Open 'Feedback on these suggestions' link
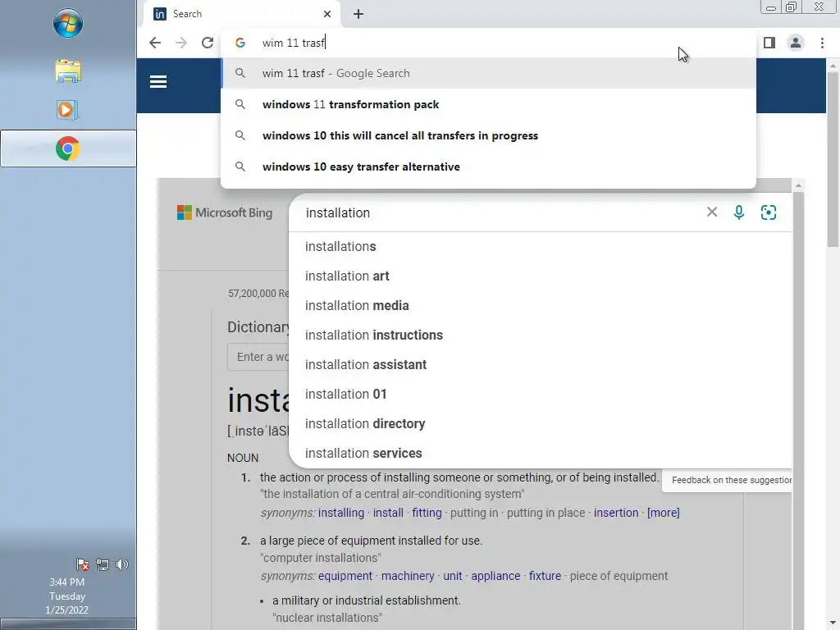Screen dimensions: 840x630 point(731,480)
